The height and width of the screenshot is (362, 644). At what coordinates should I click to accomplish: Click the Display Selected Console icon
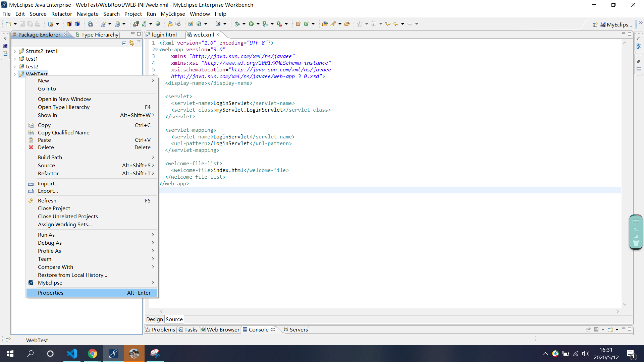[x=596, y=329]
